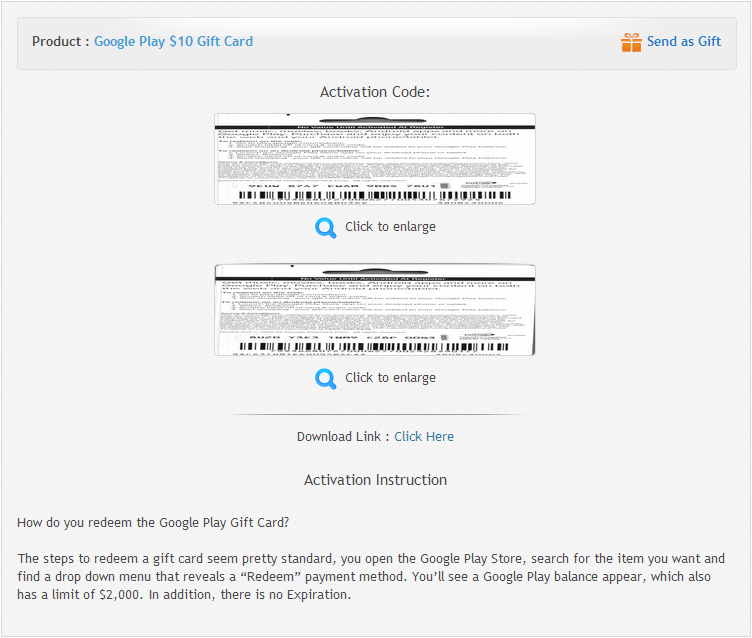
Task: Click the magnifier icon under the first card
Action: coord(326,228)
